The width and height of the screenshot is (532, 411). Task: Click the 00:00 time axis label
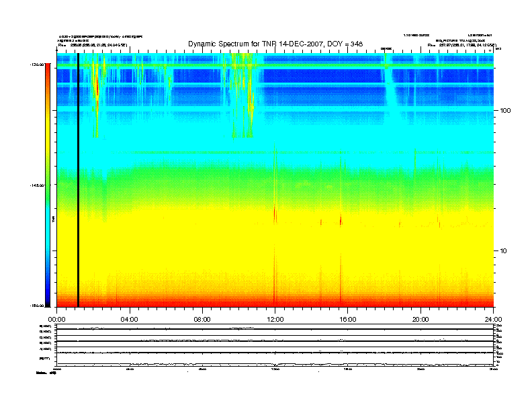pos(56,320)
